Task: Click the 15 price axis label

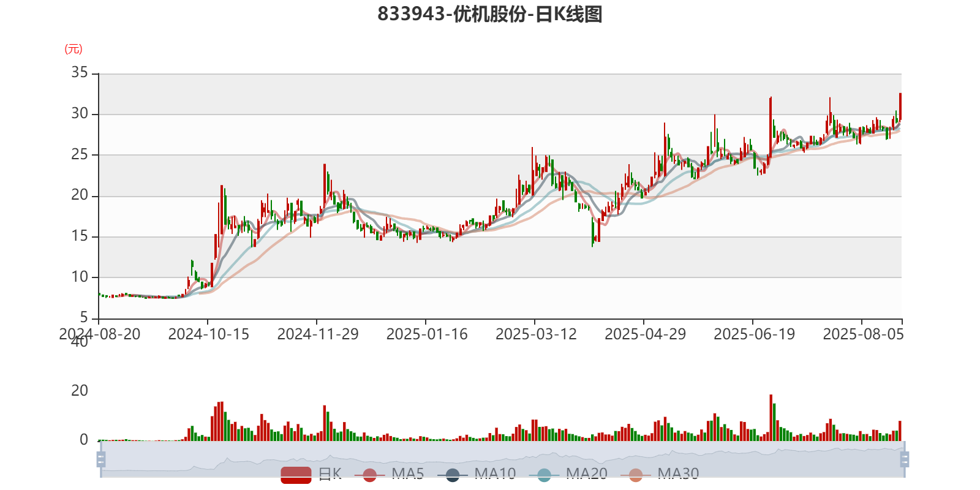Action: click(80, 236)
